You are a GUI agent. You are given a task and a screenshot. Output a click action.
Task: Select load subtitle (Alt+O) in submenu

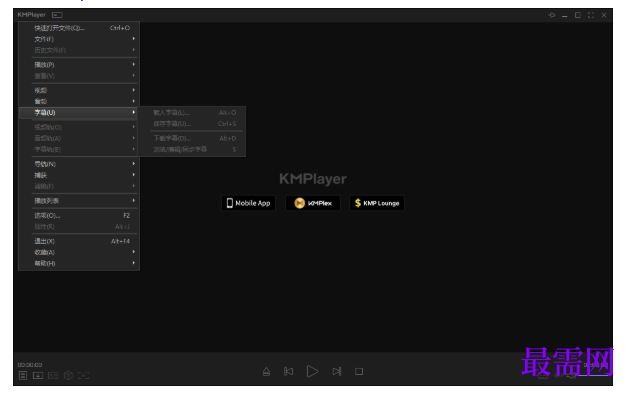(193, 113)
